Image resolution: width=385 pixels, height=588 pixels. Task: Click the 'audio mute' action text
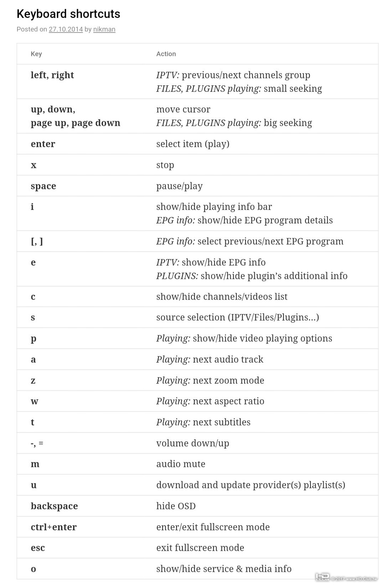pos(181,464)
